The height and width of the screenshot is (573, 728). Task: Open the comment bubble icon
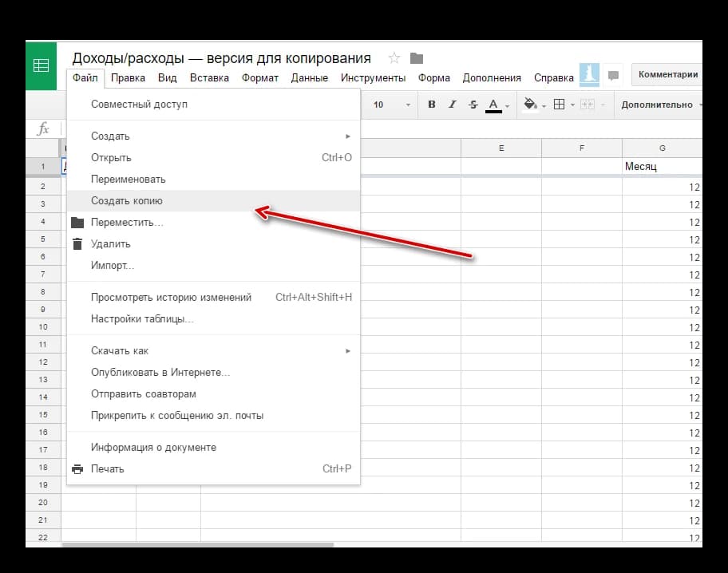tap(613, 76)
